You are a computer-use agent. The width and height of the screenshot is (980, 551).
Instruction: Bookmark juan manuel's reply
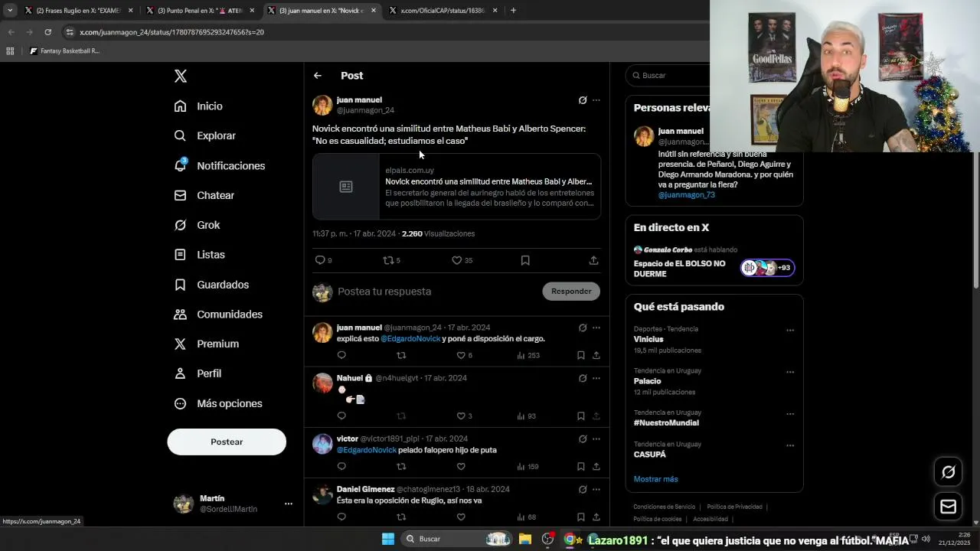click(581, 355)
